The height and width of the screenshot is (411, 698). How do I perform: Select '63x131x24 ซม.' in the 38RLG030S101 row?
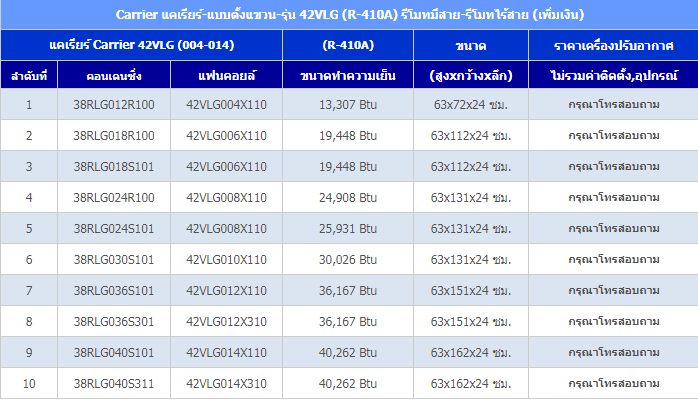click(471, 260)
